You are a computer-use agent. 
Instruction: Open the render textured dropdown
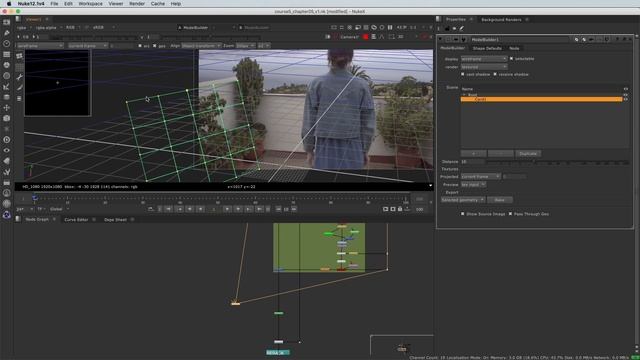coord(484,67)
